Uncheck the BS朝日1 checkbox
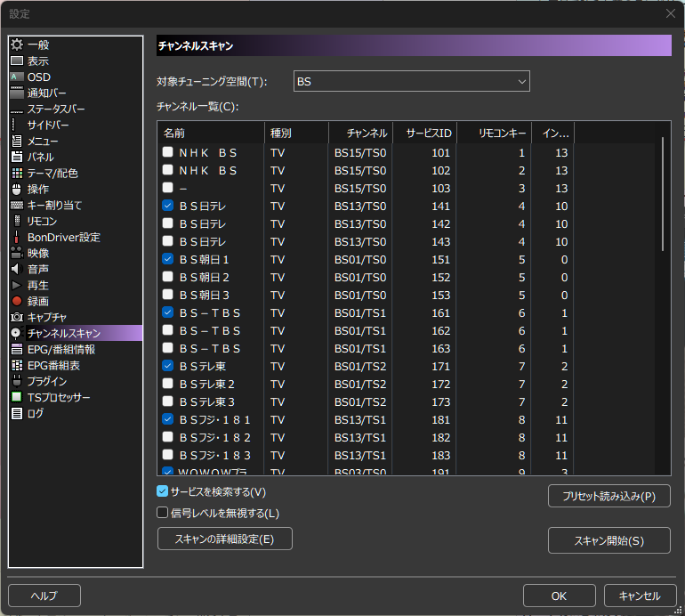 [168, 259]
